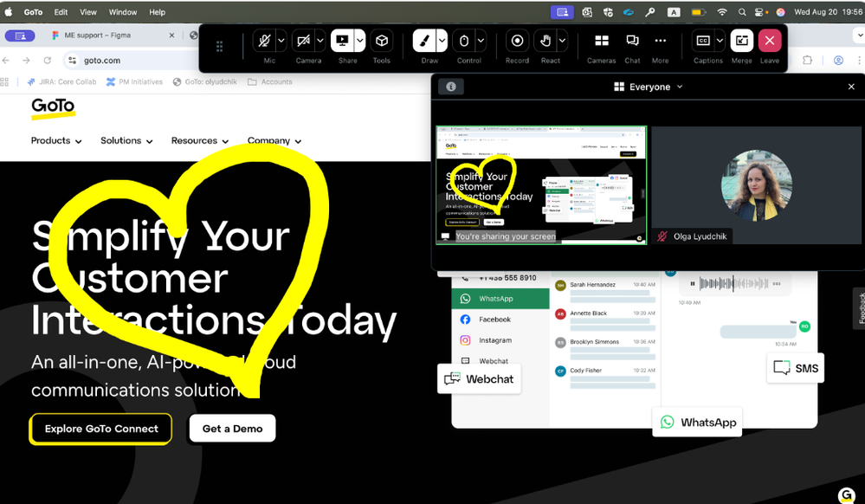This screenshot has width=865, height=504.
Task: Toggle the Share screen button
Action: [x=343, y=41]
